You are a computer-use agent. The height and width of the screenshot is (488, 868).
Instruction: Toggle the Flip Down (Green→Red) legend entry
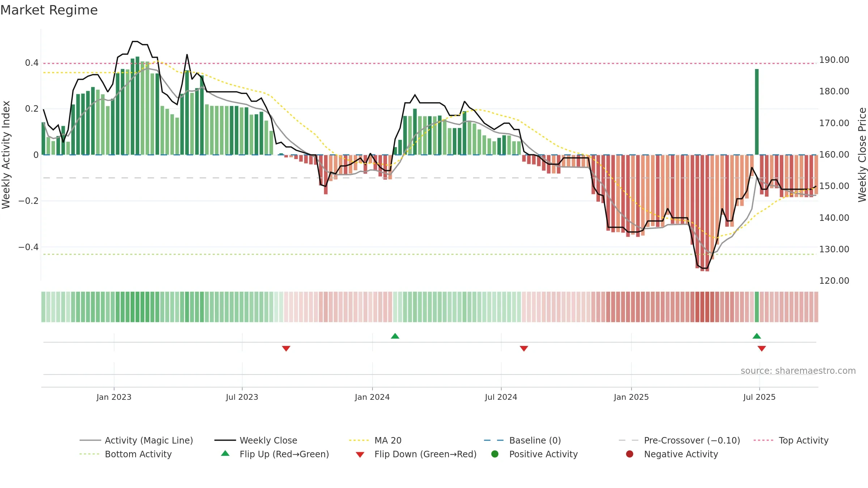[416, 454]
